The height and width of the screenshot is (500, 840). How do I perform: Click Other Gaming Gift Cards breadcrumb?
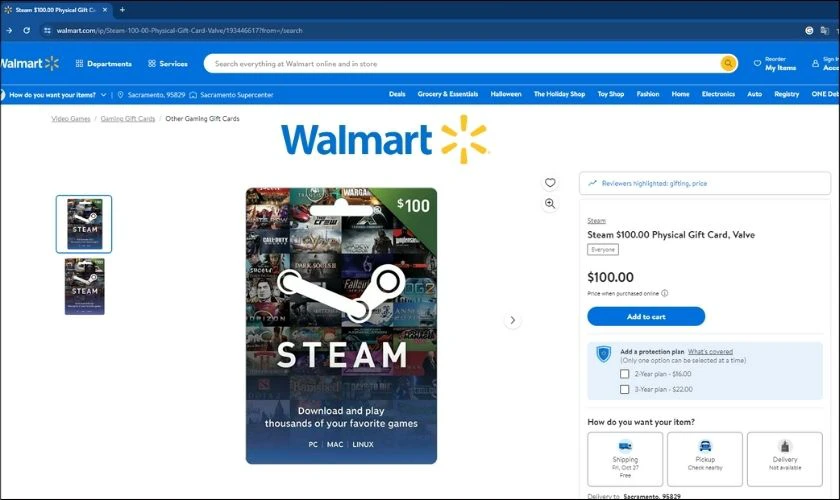tap(202, 118)
